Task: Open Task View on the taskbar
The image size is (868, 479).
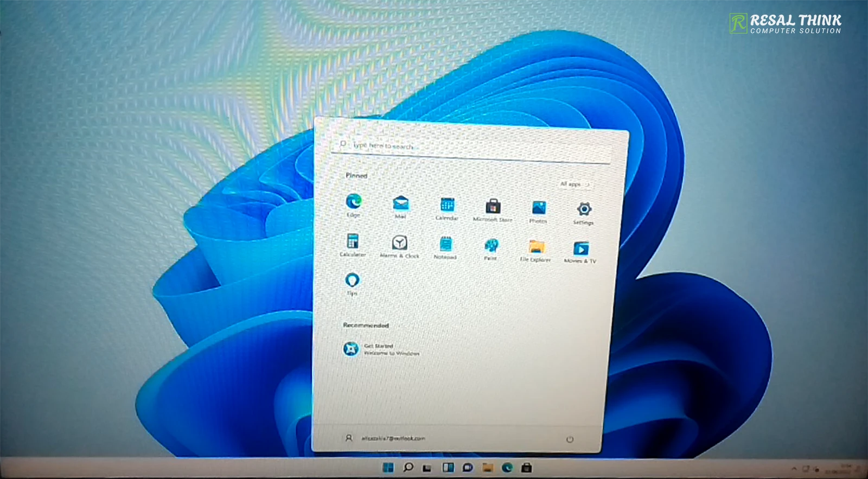Action: [x=427, y=468]
